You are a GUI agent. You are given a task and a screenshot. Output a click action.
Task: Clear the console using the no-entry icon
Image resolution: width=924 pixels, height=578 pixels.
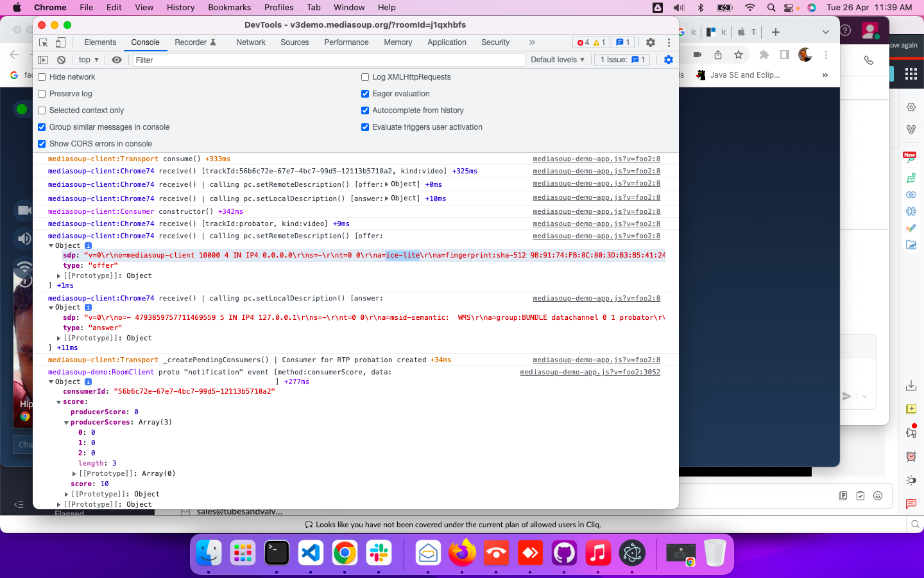pos(61,60)
